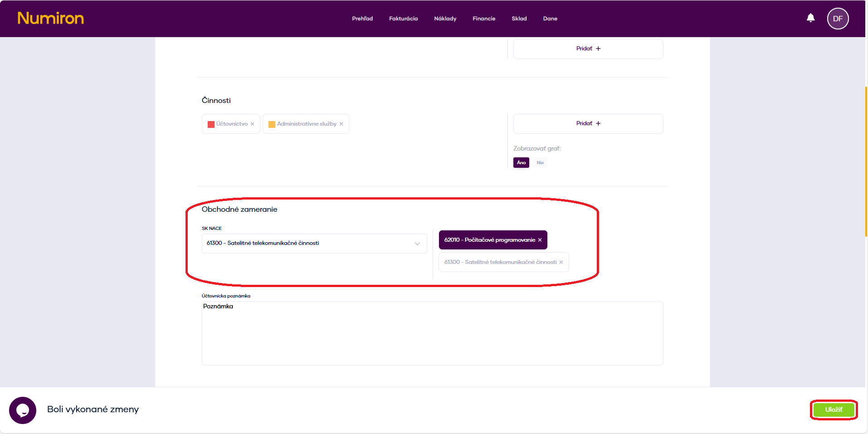The height and width of the screenshot is (434, 868).
Task: Click the Numiron logo
Action: coord(50,18)
